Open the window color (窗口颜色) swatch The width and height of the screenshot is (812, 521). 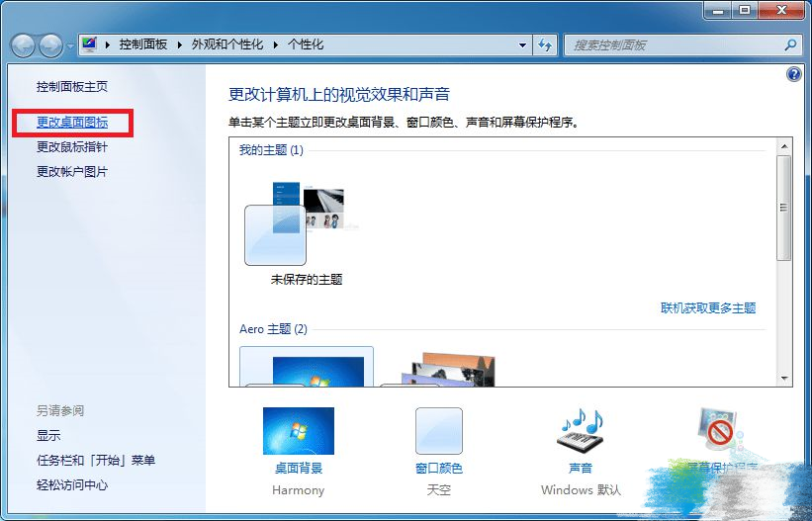pos(438,431)
